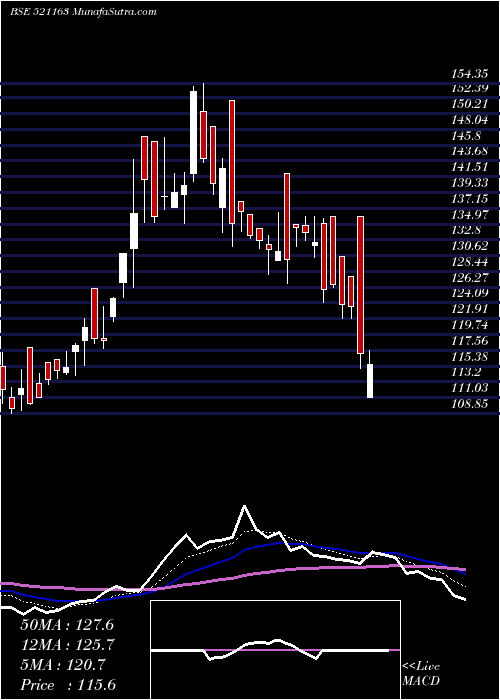The height and width of the screenshot is (700, 500).
Task: Click the Price : 115.6 reading
Action: point(68,685)
